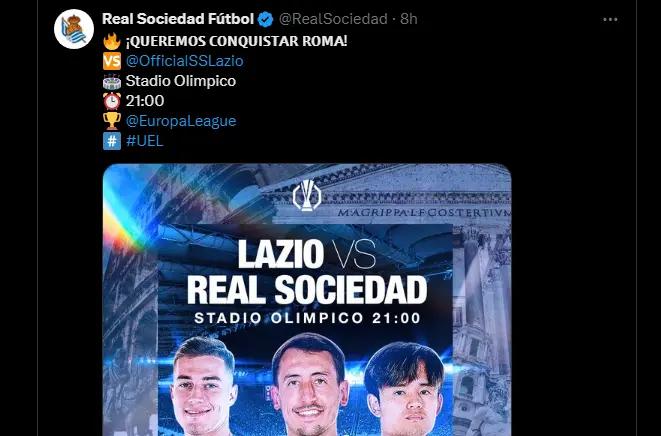Screen dimensions: 661x436
Task: Click the Real Sociedad Fútbol display name
Action: click(x=178, y=19)
